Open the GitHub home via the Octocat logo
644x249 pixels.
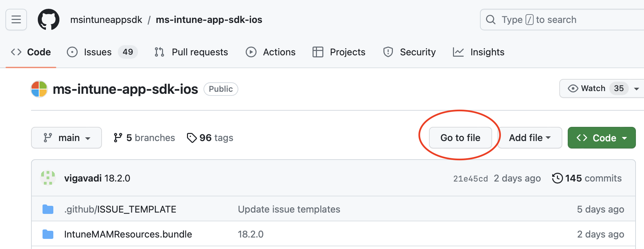coord(49,19)
